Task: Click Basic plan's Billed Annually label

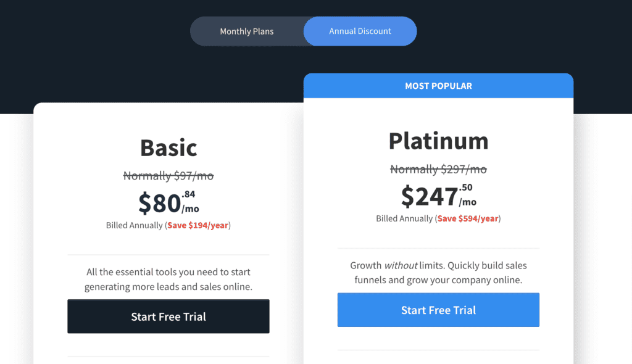Action: [134, 225]
